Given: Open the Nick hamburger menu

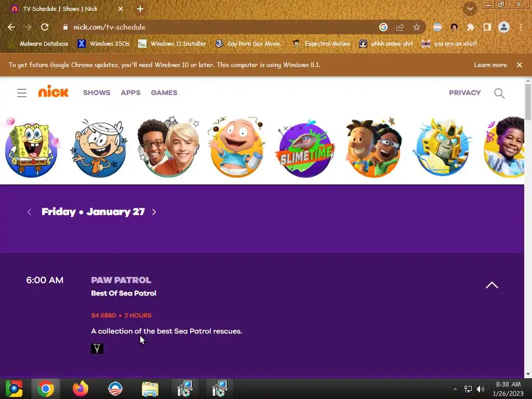Looking at the screenshot, I should coord(22,92).
